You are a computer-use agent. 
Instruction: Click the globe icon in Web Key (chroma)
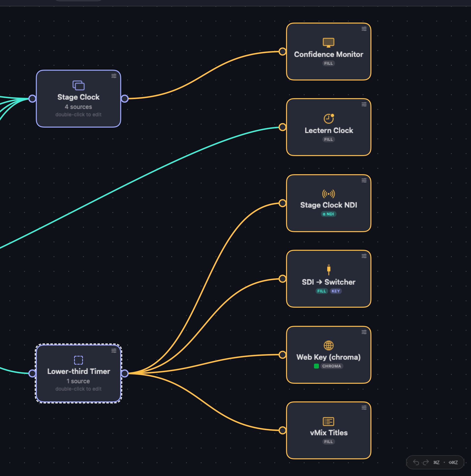[329, 345]
